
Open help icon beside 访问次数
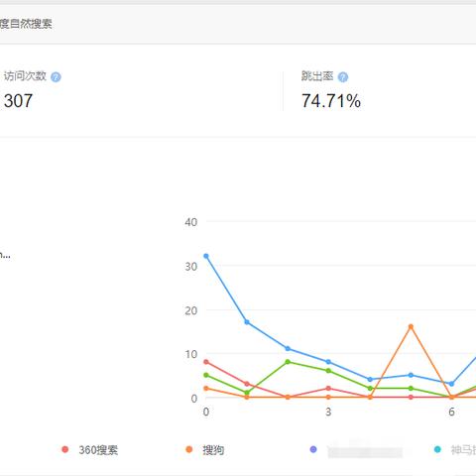click(56, 77)
